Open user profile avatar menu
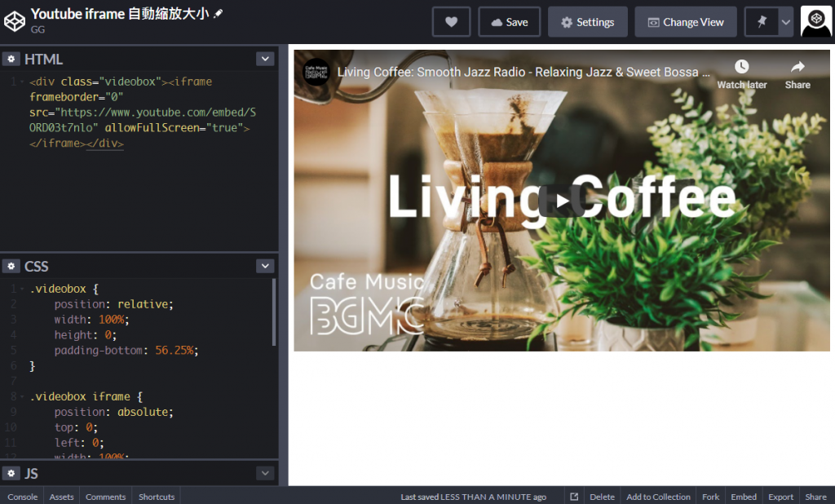The image size is (835, 504). [815, 22]
